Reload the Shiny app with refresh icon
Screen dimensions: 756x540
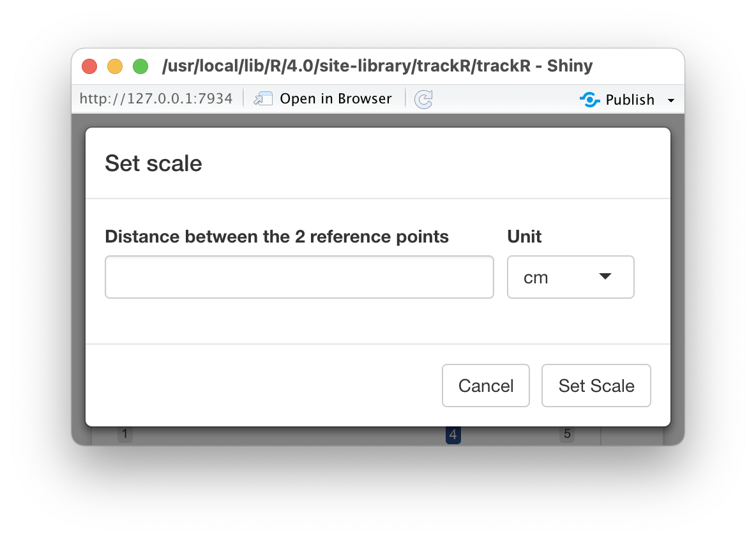424,100
